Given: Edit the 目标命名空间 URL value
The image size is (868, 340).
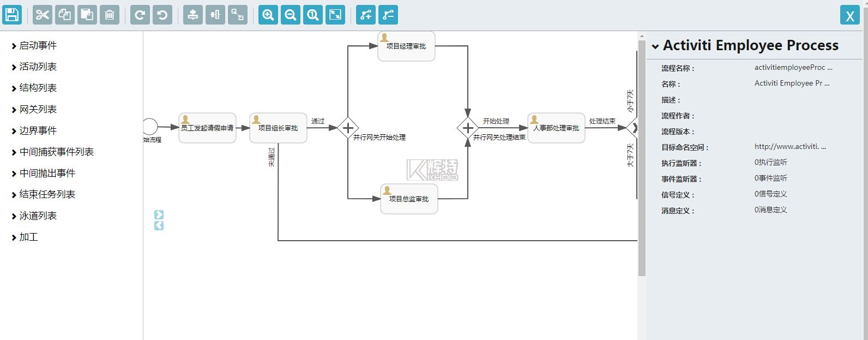Looking at the screenshot, I should (x=790, y=146).
